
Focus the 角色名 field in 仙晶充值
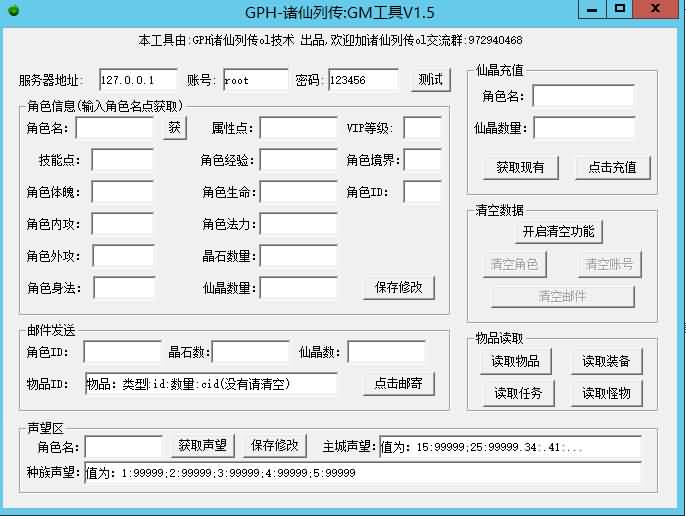pyautogui.click(x=583, y=96)
